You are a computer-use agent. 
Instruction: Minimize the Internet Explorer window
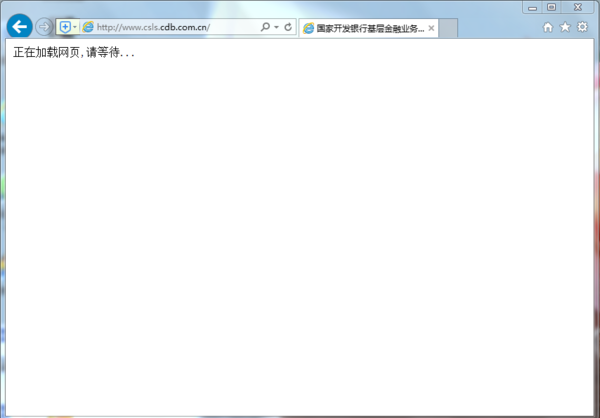click(x=532, y=7)
